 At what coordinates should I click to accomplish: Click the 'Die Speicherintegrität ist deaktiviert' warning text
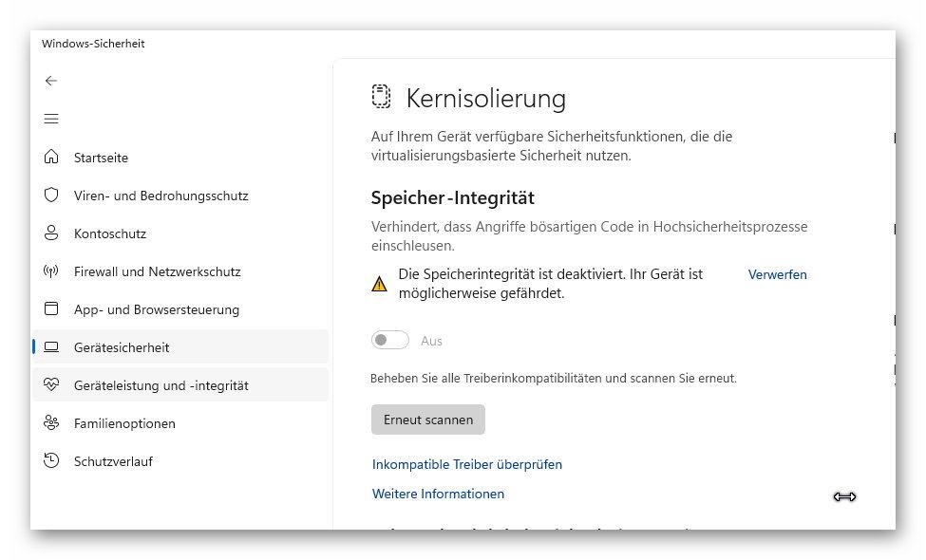point(551,284)
